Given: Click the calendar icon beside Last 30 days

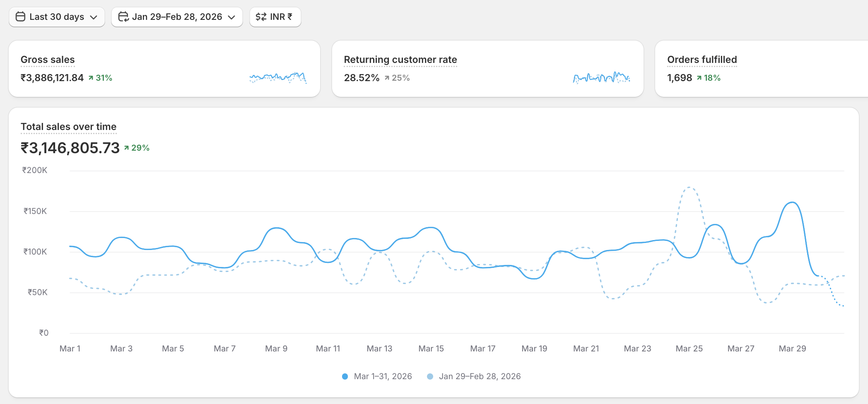Looking at the screenshot, I should click(20, 17).
